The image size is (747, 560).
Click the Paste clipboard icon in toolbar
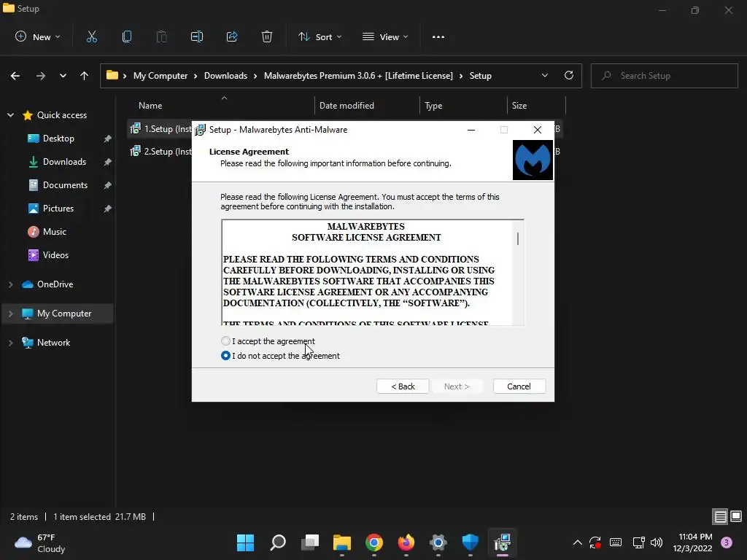161,36
